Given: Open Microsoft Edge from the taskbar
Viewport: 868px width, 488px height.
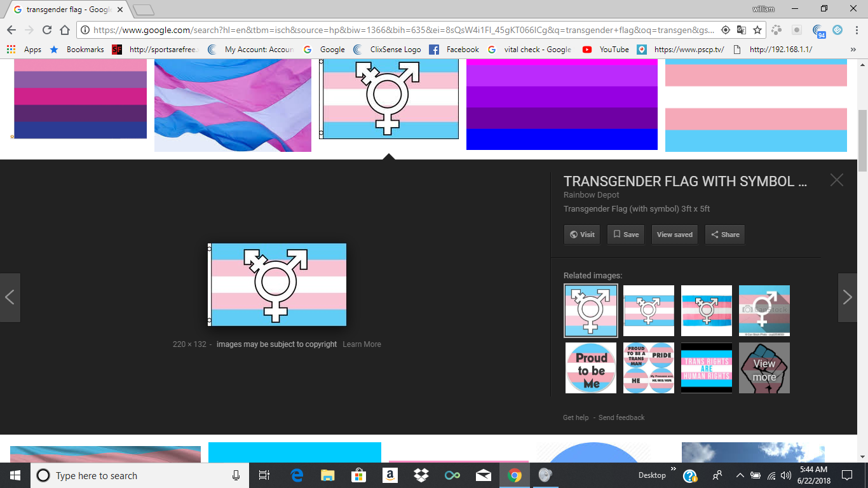Looking at the screenshot, I should (x=297, y=475).
